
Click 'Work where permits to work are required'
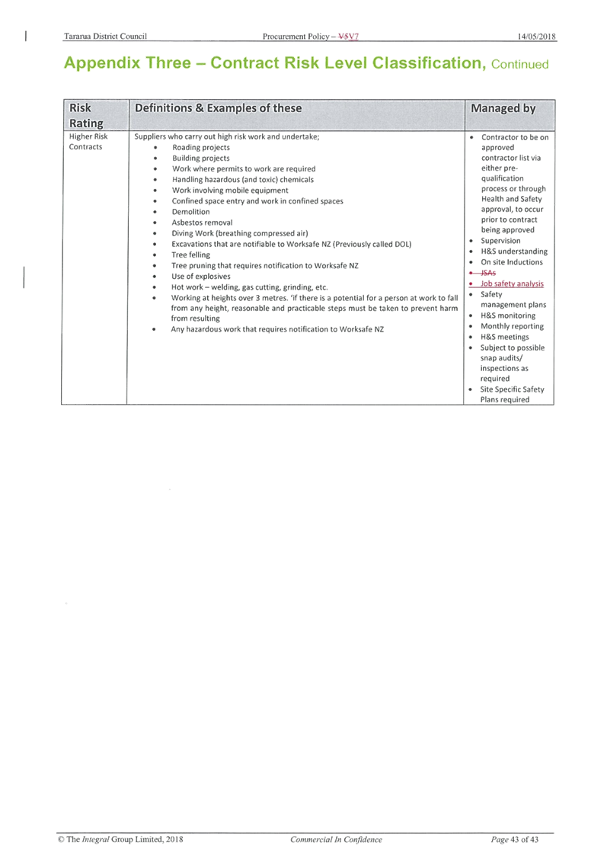244,169
